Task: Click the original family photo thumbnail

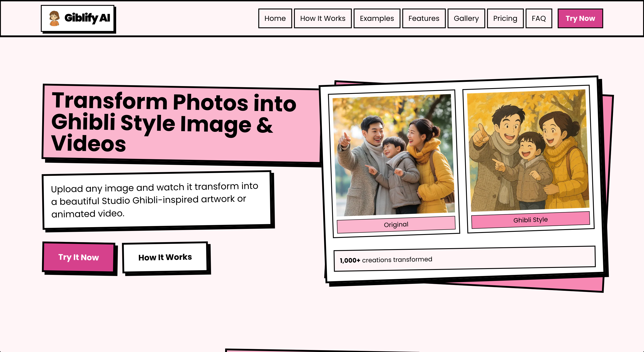Action: (x=394, y=155)
